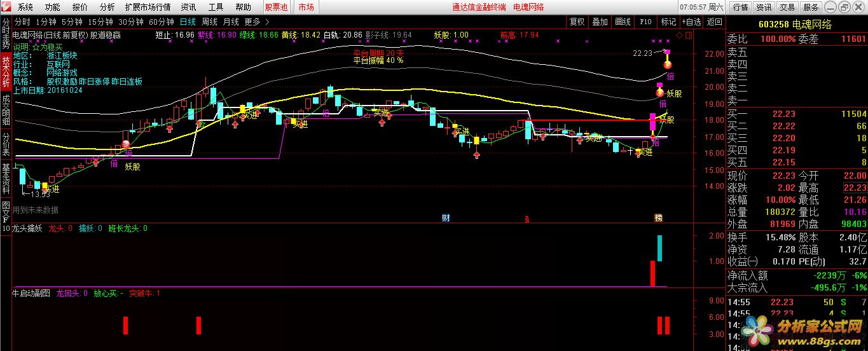
Task: Click the 22.23 high price label on chart
Action: [x=643, y=53]
